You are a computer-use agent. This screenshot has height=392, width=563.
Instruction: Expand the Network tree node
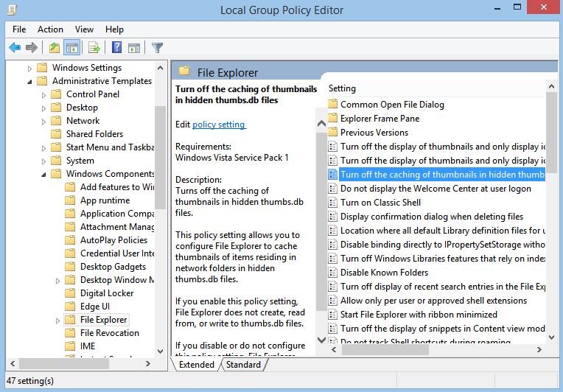[43, 122]
